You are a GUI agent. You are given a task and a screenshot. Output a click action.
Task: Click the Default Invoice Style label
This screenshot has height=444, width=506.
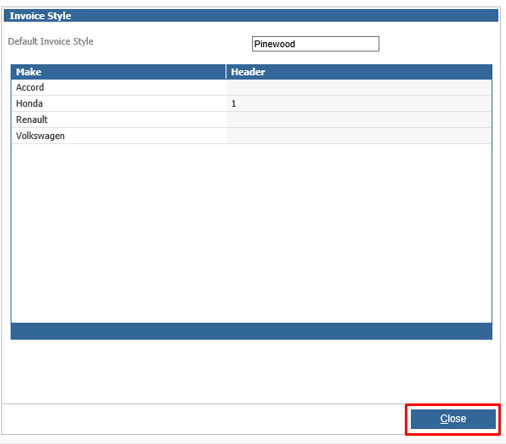(50, 41)
